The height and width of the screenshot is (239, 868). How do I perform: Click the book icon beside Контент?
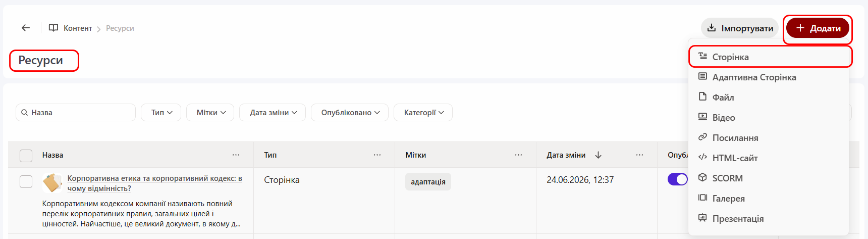point(53,28)
